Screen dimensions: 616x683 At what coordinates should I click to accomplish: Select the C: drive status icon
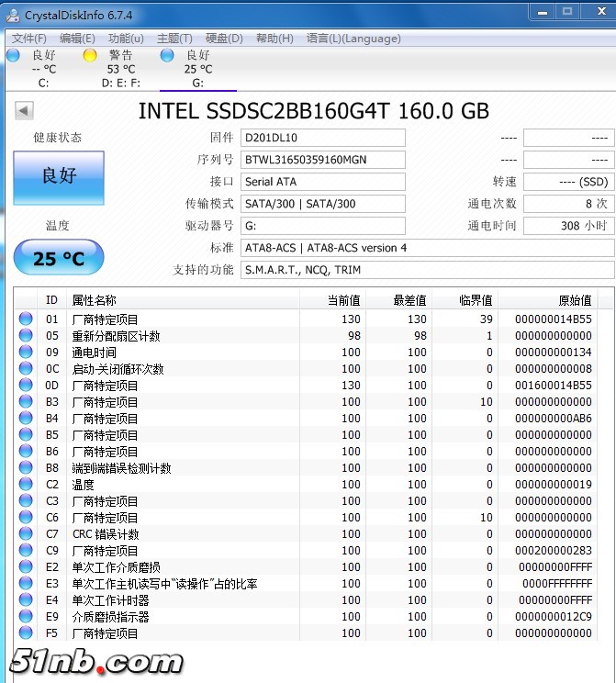pos(13,56)
